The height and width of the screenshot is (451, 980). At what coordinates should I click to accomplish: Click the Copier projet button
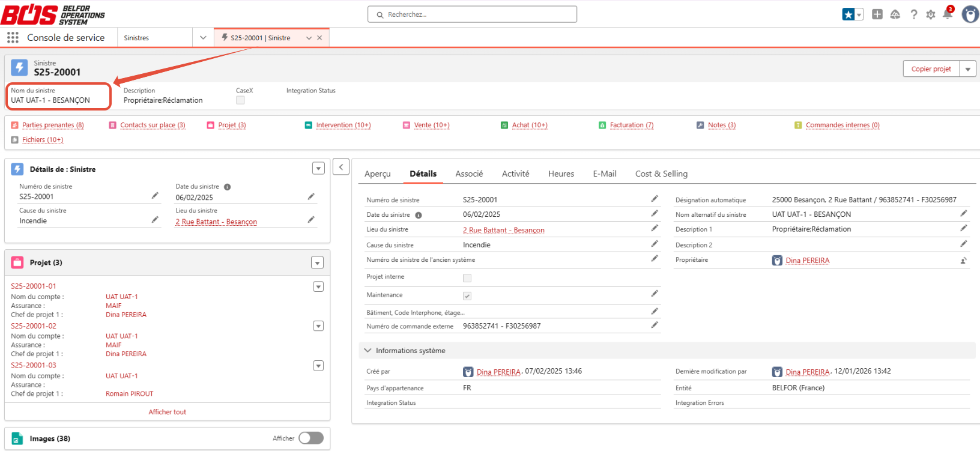[x=931, y=69]
